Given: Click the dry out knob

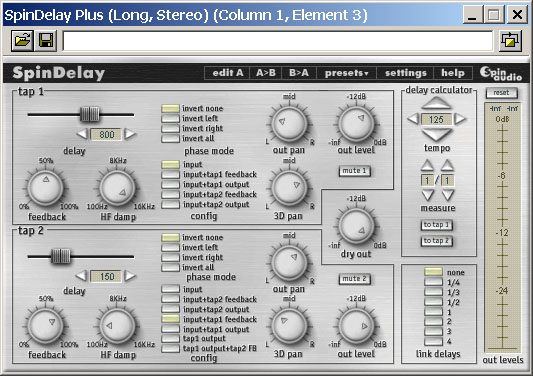Looking at the screenshot, I should point(356,225).
